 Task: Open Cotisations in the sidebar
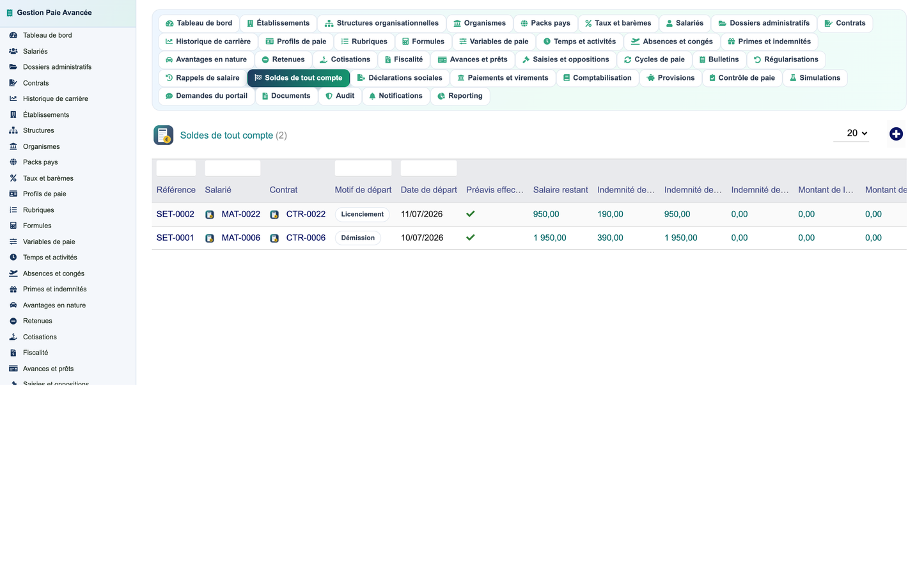coord(40,337)
